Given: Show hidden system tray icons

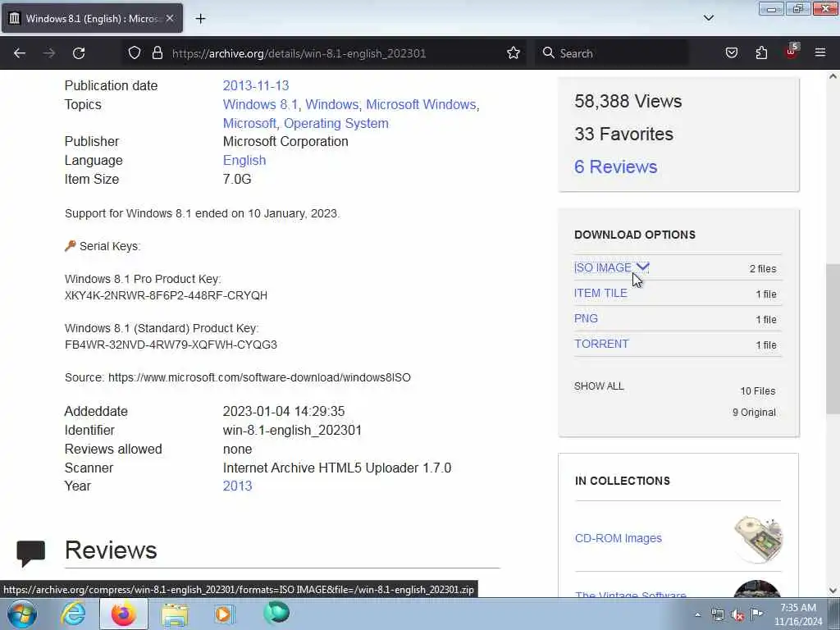Looking at the screenshot, I should pos(697,614).
